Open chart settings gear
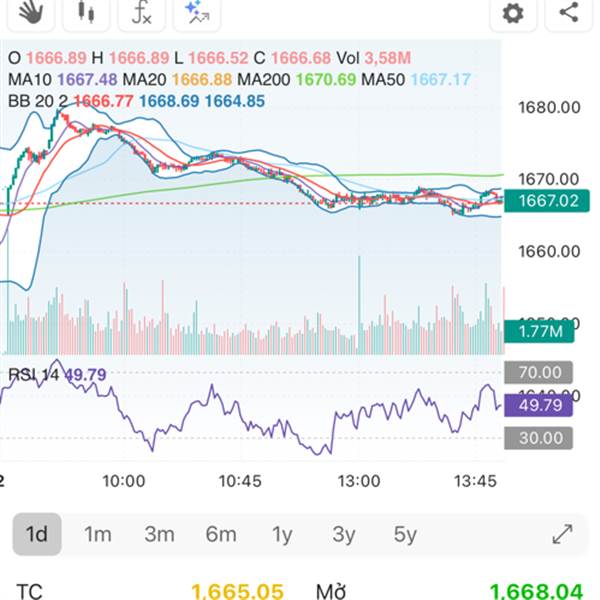 click(x=513, y=13)
